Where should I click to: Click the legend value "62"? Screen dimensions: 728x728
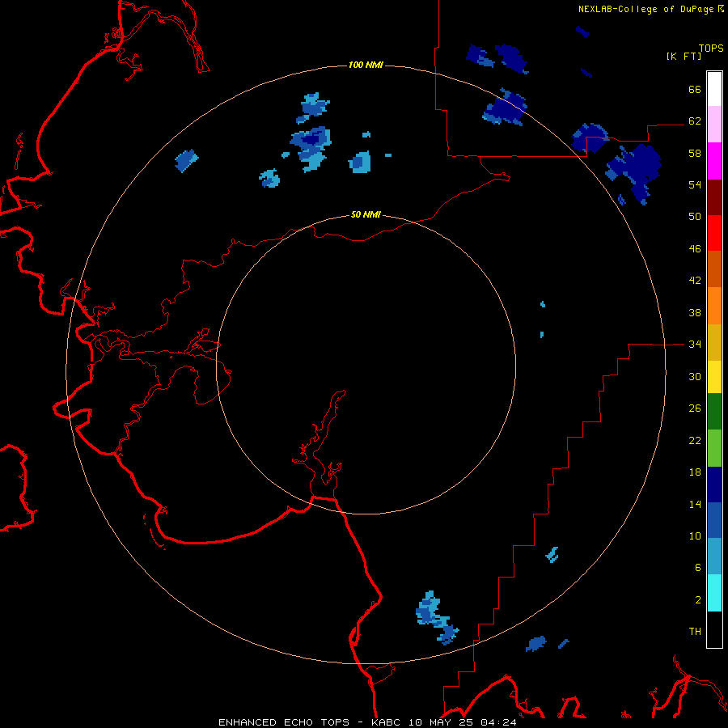pyautogui.click(x=695, y=121)
